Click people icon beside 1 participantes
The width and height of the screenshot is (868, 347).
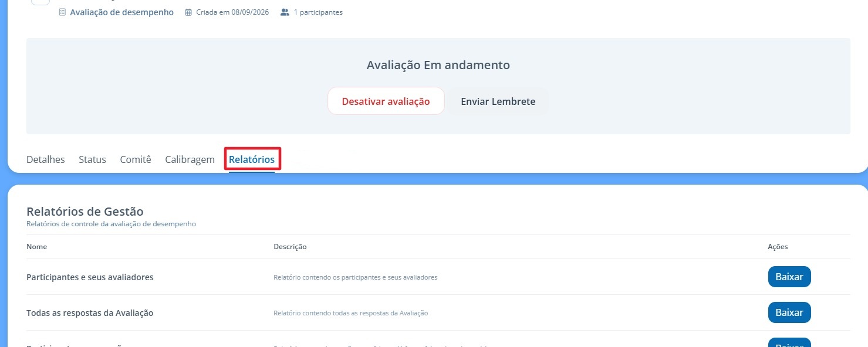click(285, 12)
